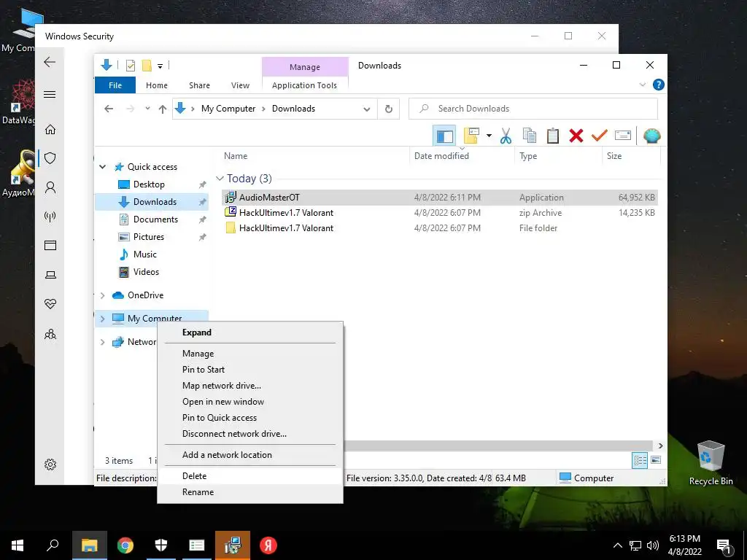Open Yandex browser from taskbar
Viewport: 747px width, 560px height.
coord(268,545)
